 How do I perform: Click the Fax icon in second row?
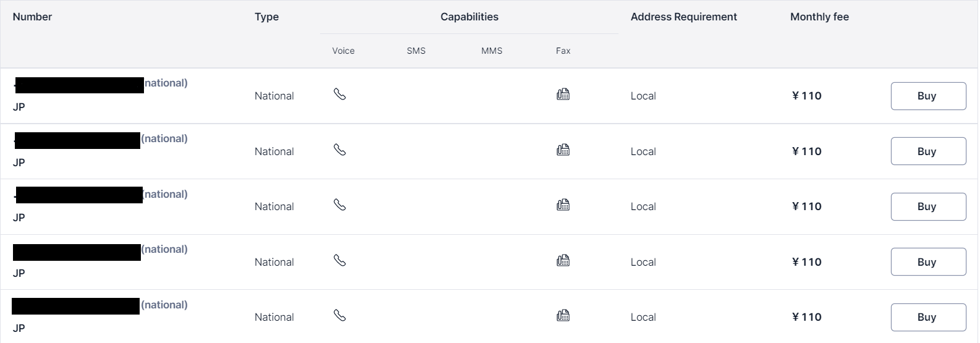(x=563, y=150)
